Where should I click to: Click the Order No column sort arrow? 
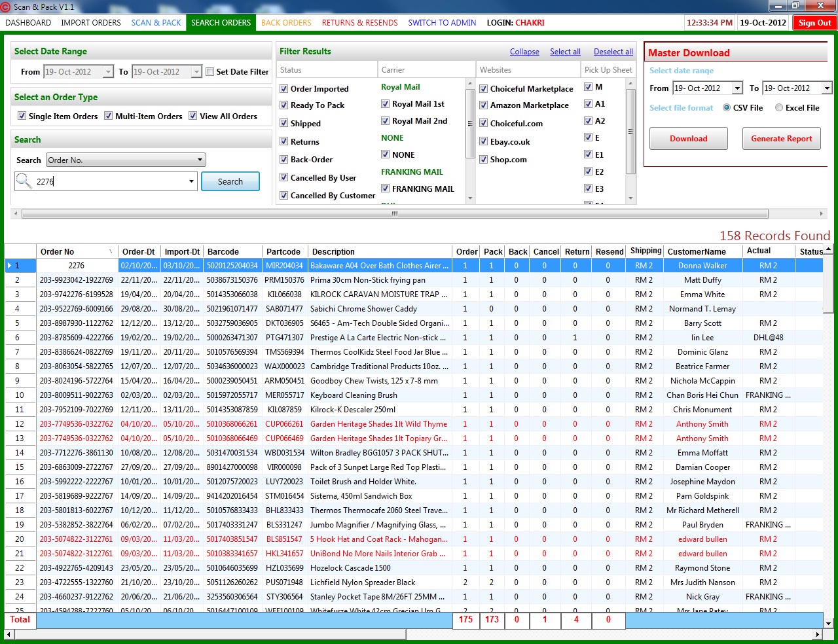tap(111, 252)
